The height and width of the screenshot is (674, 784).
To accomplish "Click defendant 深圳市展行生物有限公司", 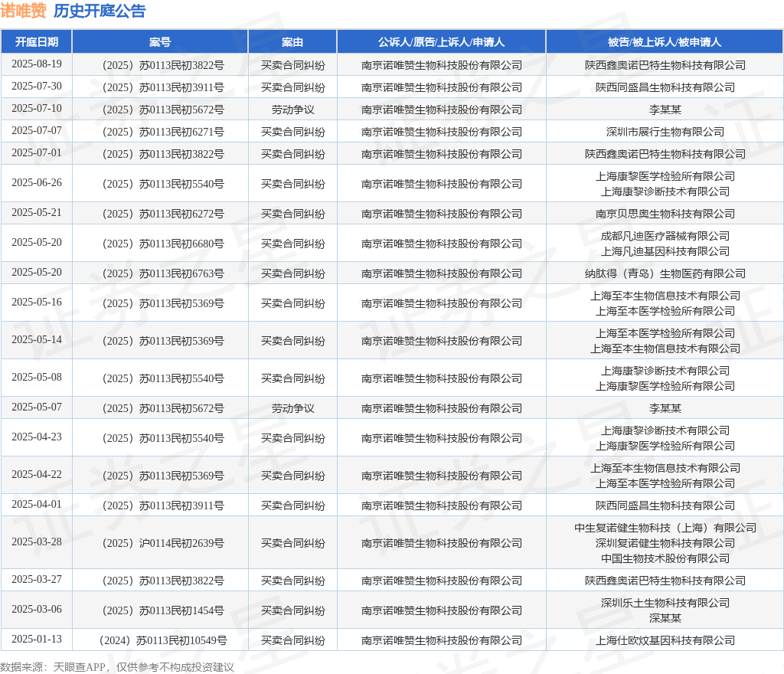I will point(665,132).
